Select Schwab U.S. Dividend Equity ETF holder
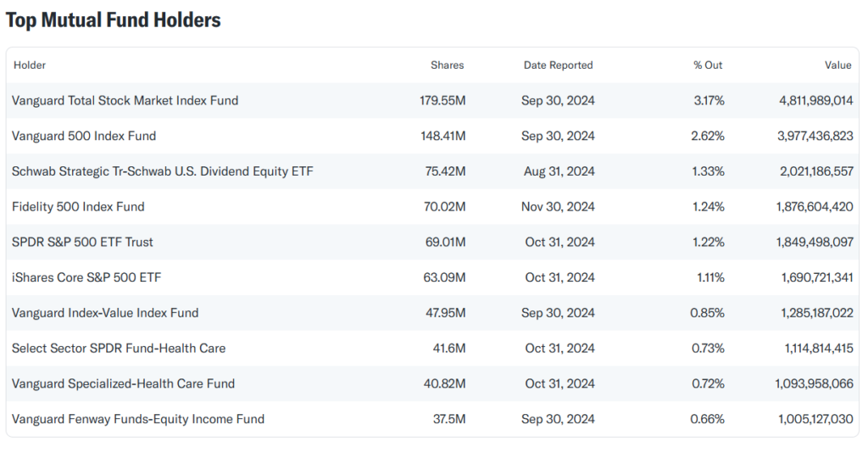Image resolution: width=868 pixels, height=453 pixels. [163, 171]
